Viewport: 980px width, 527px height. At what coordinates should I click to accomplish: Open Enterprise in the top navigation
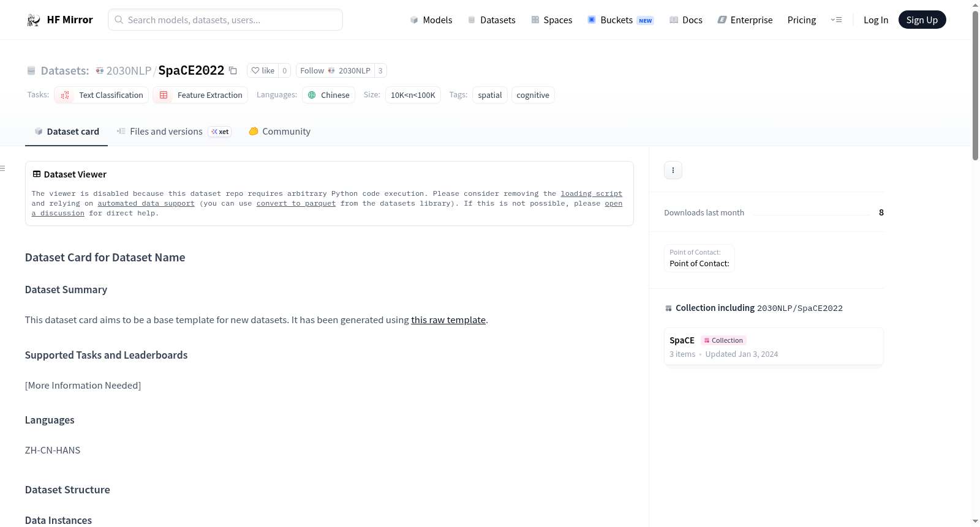coord(745,20)
